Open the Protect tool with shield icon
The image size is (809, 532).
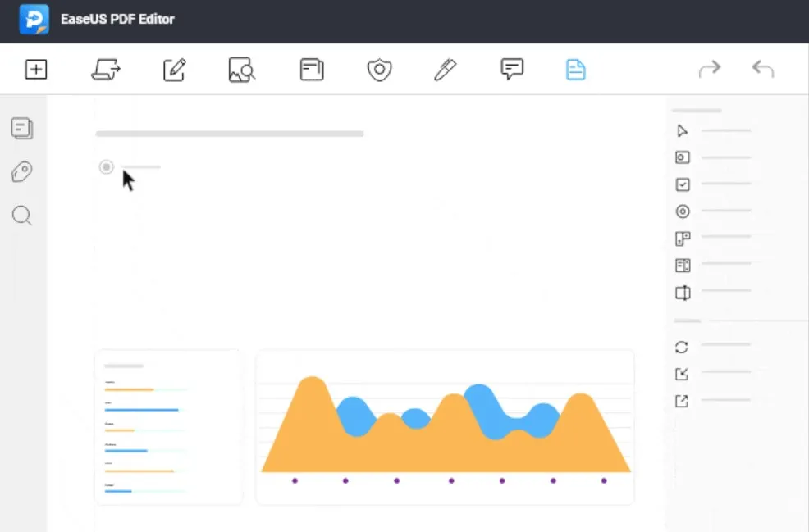click(378, 70)
